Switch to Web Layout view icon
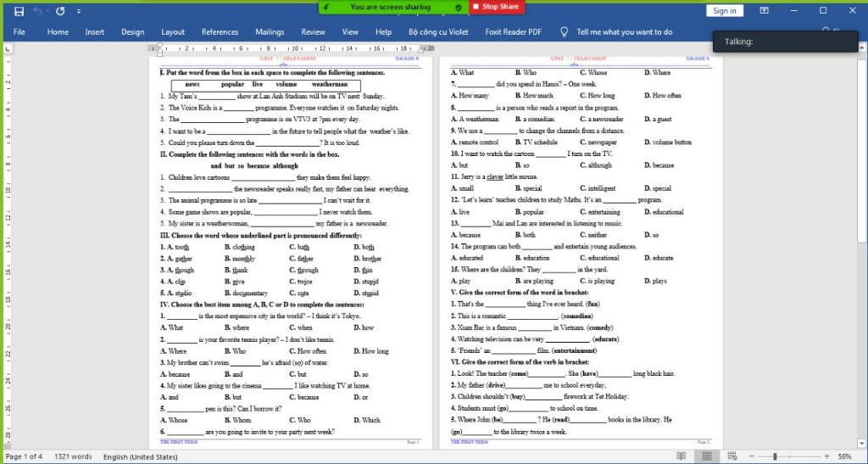Viewport: 868px width, 464px height. click(x=732, y=456)
